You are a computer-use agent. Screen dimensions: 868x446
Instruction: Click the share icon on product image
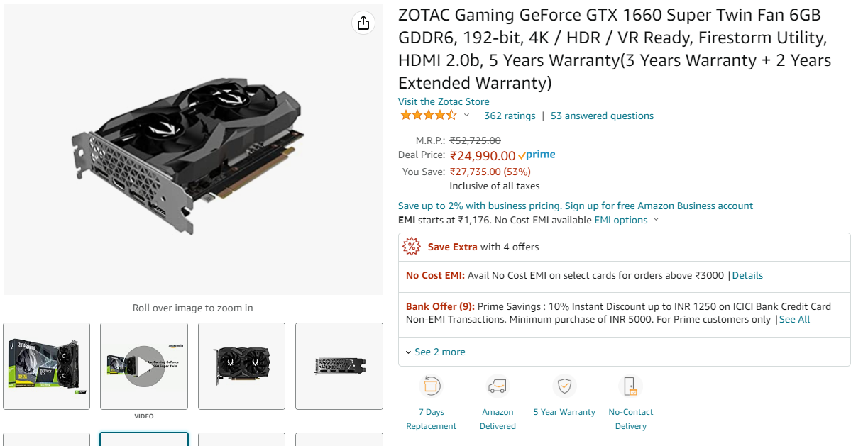tap(363, 23)
